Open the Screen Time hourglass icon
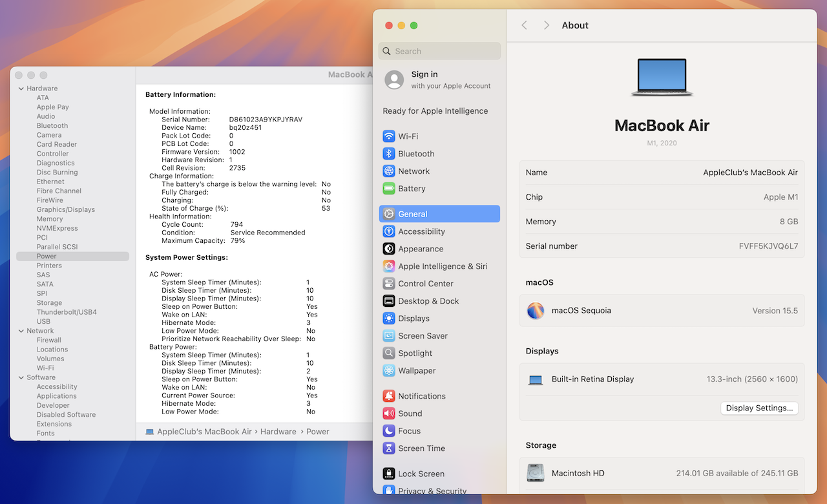Screen dimensions: 827x504 tap(388, 448)
